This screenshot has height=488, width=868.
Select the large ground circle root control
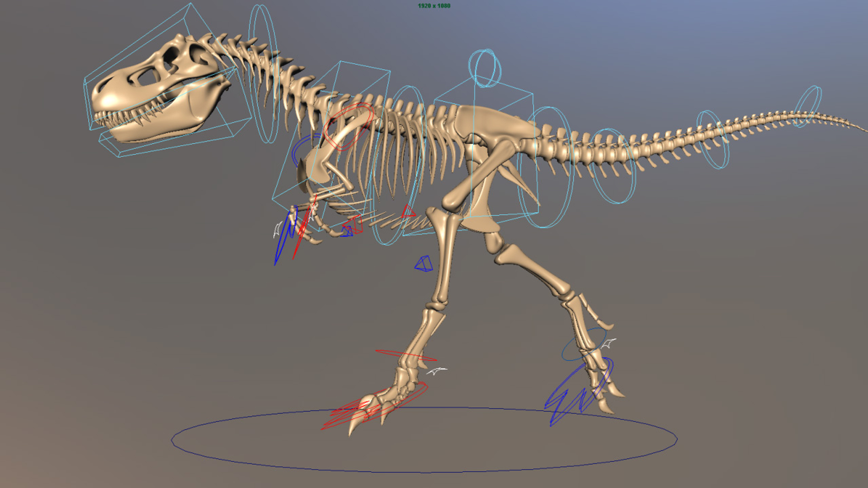(424, 440)
